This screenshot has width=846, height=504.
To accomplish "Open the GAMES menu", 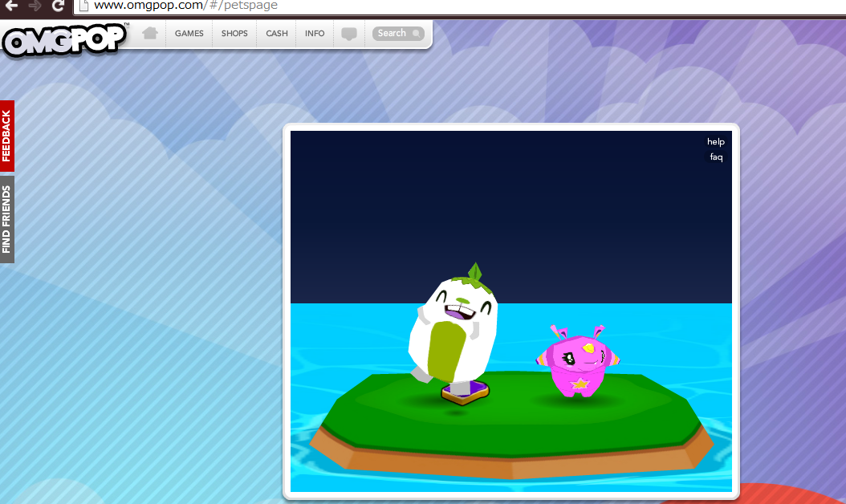I will [x=189, y=34].
